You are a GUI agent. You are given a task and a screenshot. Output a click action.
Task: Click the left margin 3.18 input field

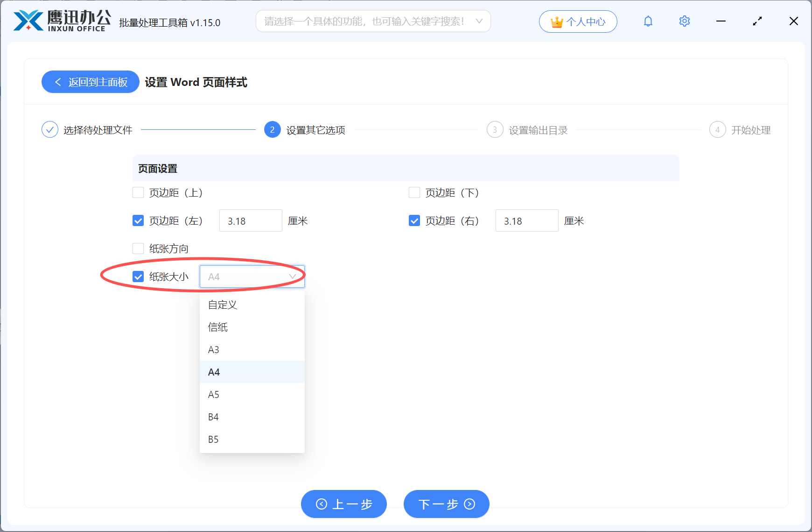[x=250, y=220]
